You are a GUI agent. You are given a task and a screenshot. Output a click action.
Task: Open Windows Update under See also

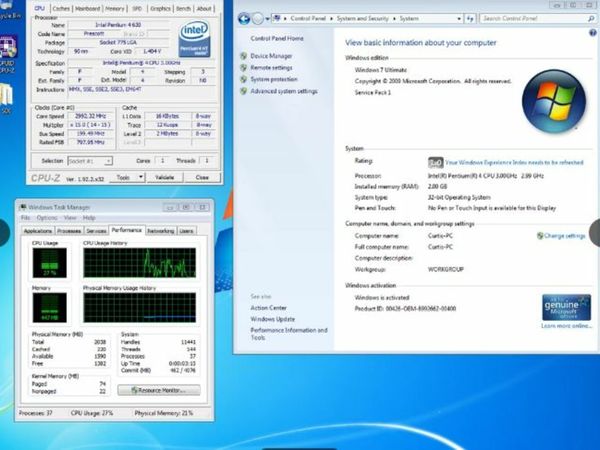[x=272, y=319]
